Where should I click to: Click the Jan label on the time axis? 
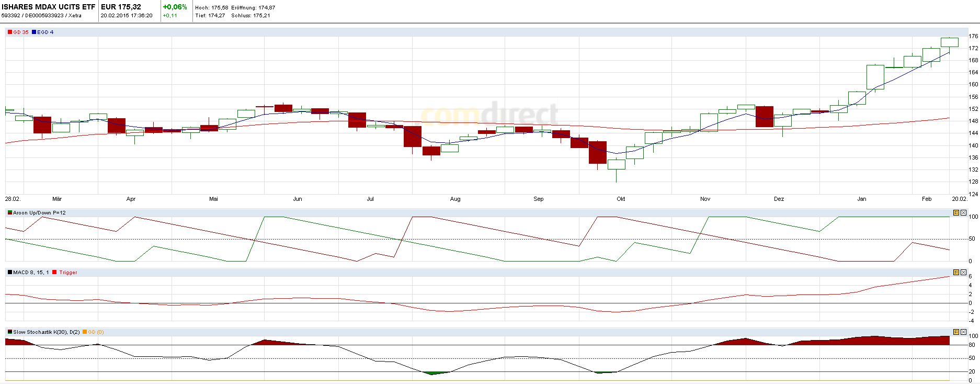(862, 199)
